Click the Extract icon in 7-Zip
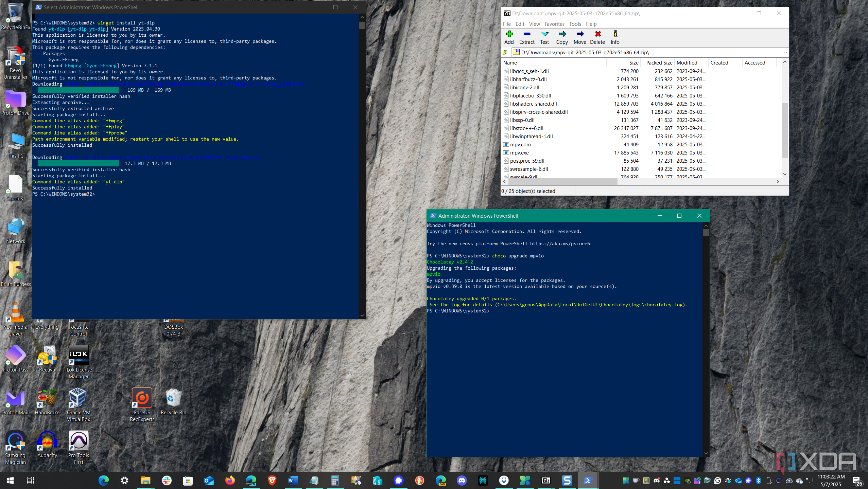This screenshot has width=868, height=489. click(x=527, y=37)
